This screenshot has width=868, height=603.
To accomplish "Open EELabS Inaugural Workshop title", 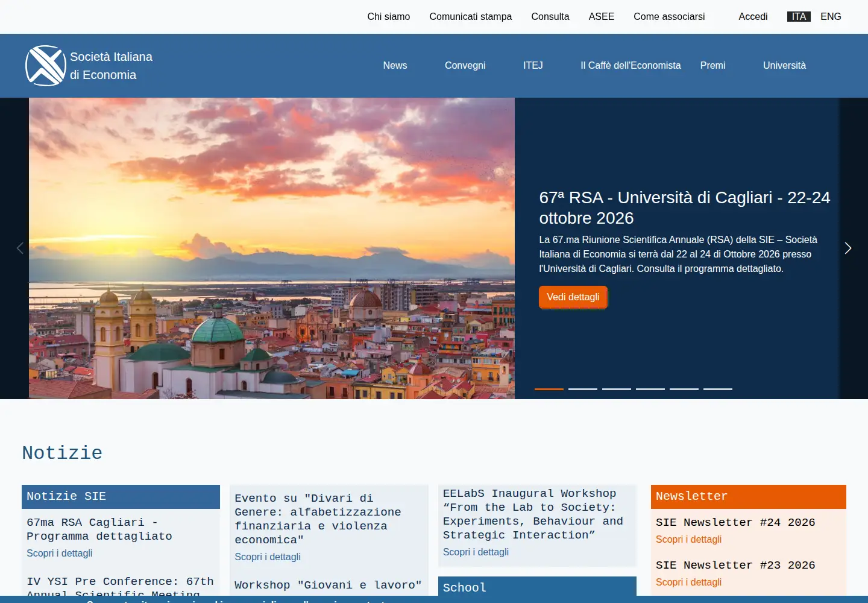I will click(x=533, y=514).
